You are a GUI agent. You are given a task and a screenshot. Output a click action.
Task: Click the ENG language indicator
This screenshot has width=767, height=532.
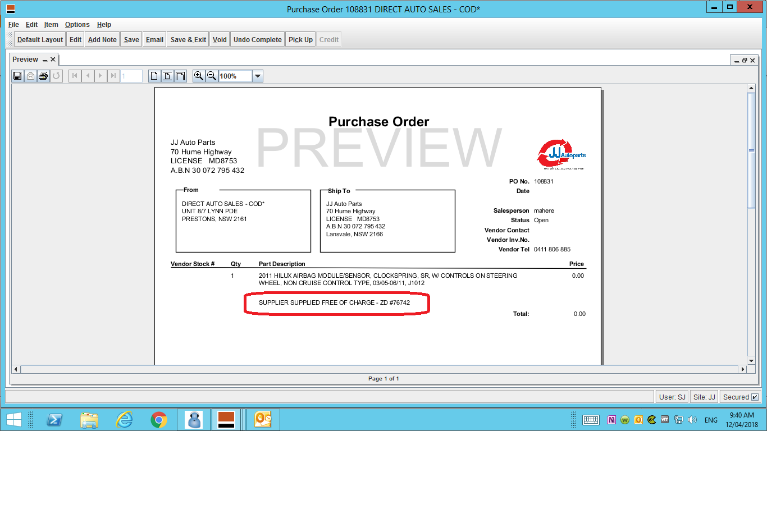[711, 420]
